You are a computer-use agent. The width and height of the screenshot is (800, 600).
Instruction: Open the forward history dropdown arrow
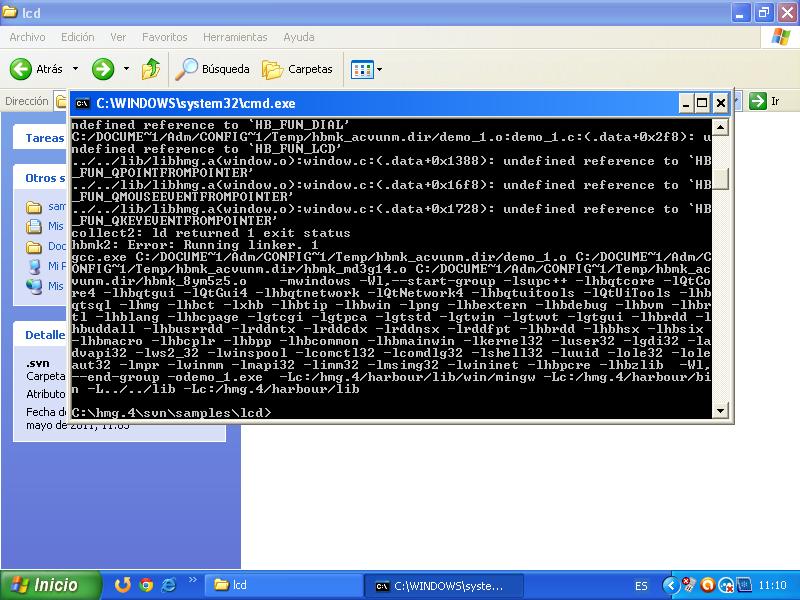click(126, 69)
